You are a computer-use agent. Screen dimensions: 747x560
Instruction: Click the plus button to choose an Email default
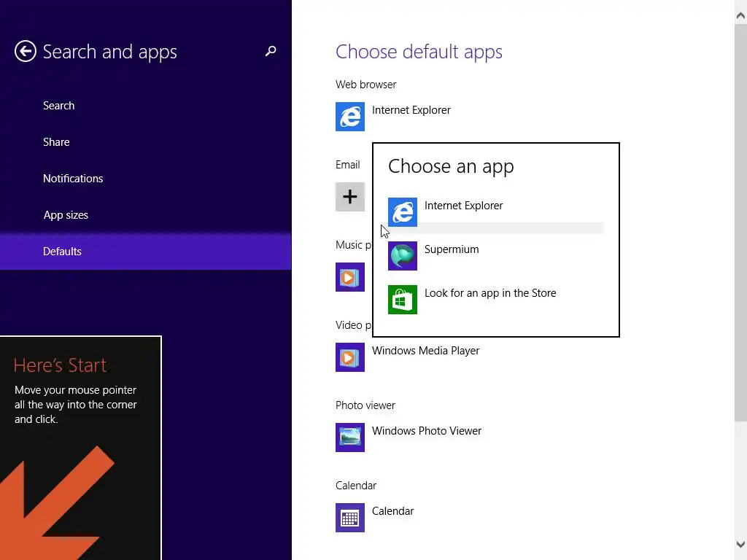(x=350, y=197)
